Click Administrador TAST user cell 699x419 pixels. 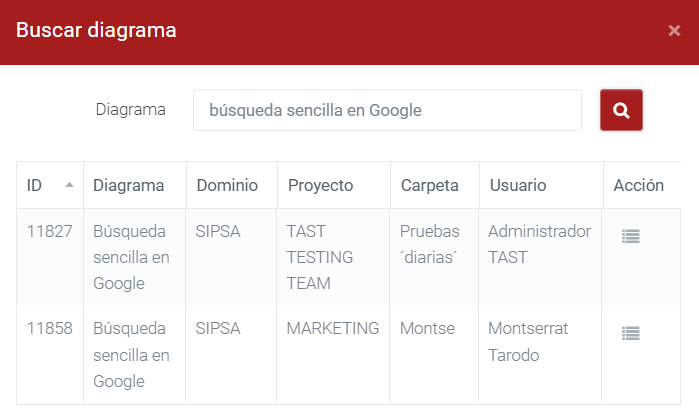pos(539,244)
